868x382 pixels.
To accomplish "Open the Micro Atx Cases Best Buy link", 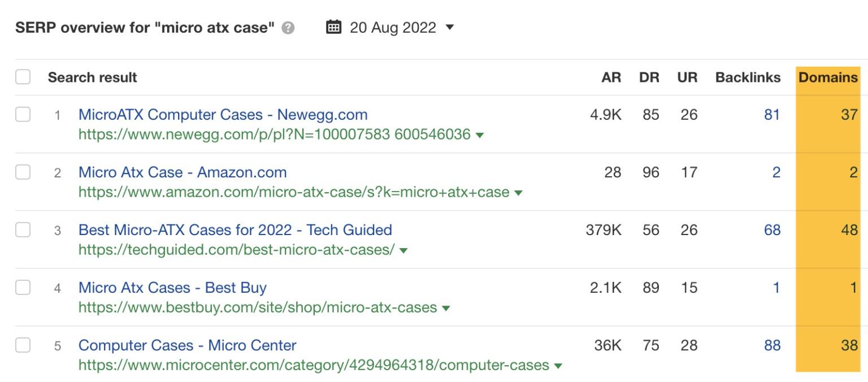I will [172, 288].
